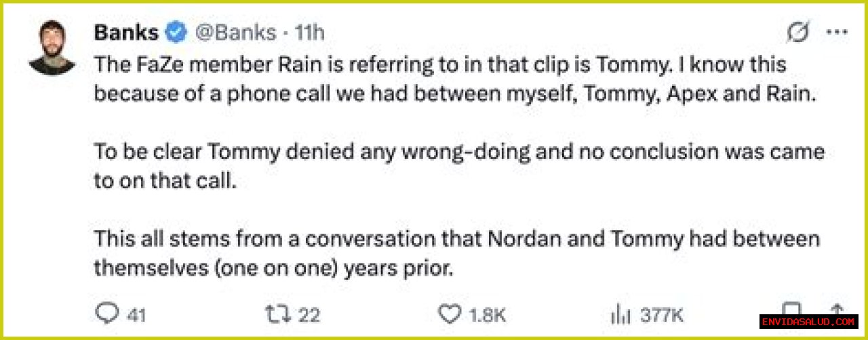Click the retweet arrows icon
The height and width of the screenshot is (340, 868).
pos(278,314)
